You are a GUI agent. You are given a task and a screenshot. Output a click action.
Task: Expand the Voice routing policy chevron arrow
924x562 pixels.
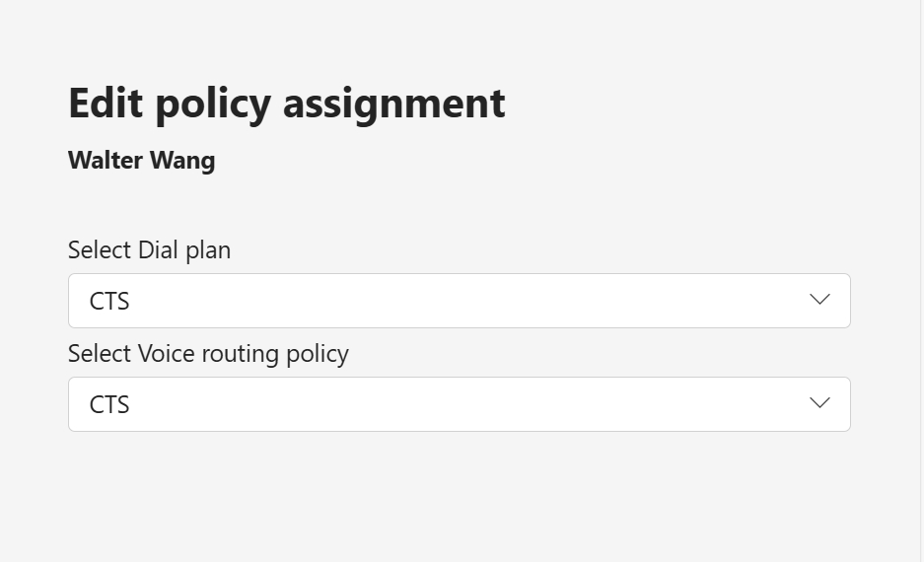click(x=819, y=403)
